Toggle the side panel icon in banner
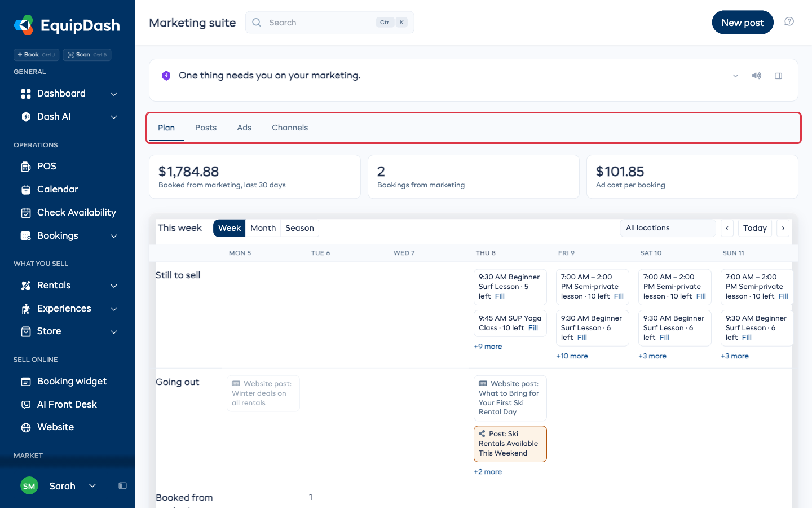 pyautogui.click(x=778, y=76)
